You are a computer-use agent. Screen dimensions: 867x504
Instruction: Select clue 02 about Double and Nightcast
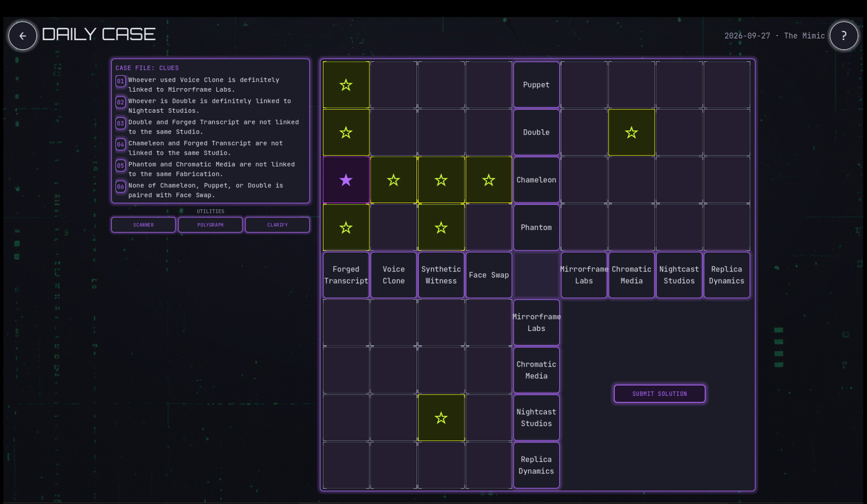210,106
